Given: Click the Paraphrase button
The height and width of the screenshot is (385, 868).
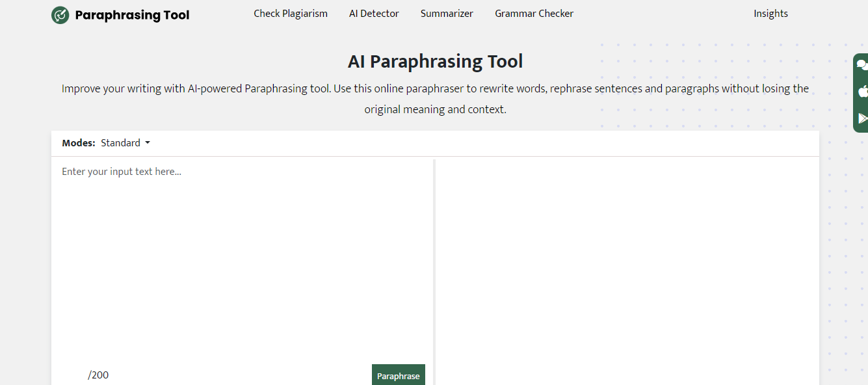Looking at the screenshot, I should [x=399, y=375].
